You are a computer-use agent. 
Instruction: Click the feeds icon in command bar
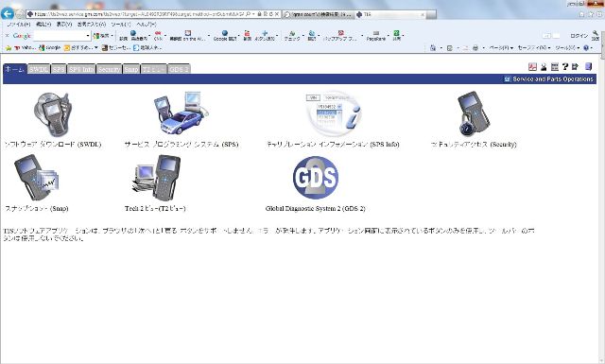pos(450,48)
